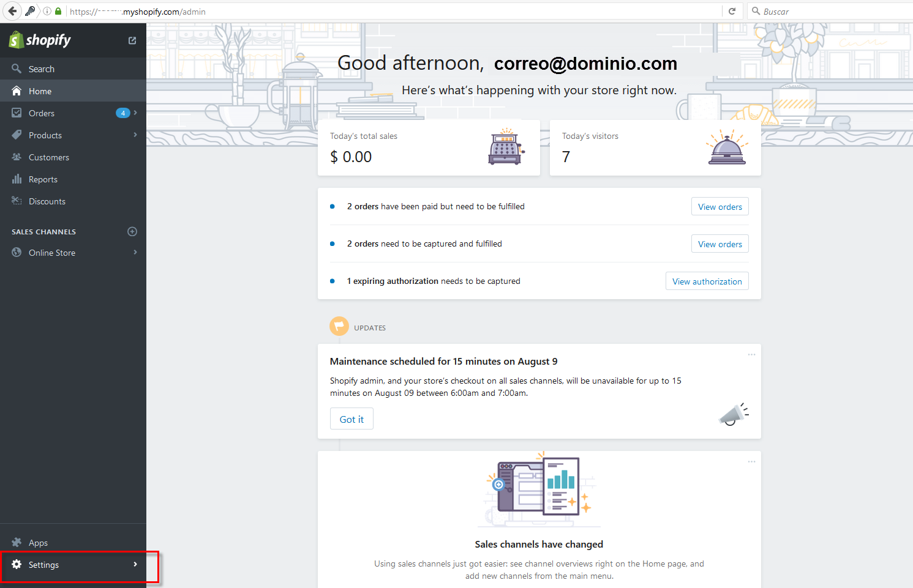913x588 pixels.
Task: Click '2 orders' need to be captured link
Action: click(x=363, y=244)
